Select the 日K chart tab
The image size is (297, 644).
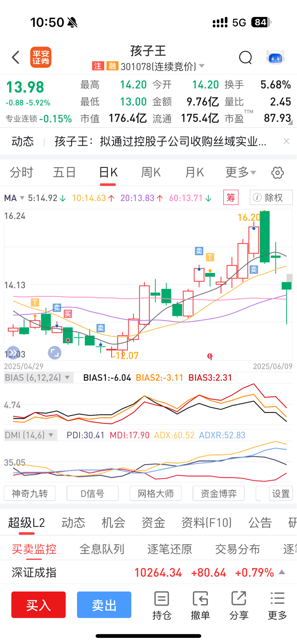click(x=108, y=173)
